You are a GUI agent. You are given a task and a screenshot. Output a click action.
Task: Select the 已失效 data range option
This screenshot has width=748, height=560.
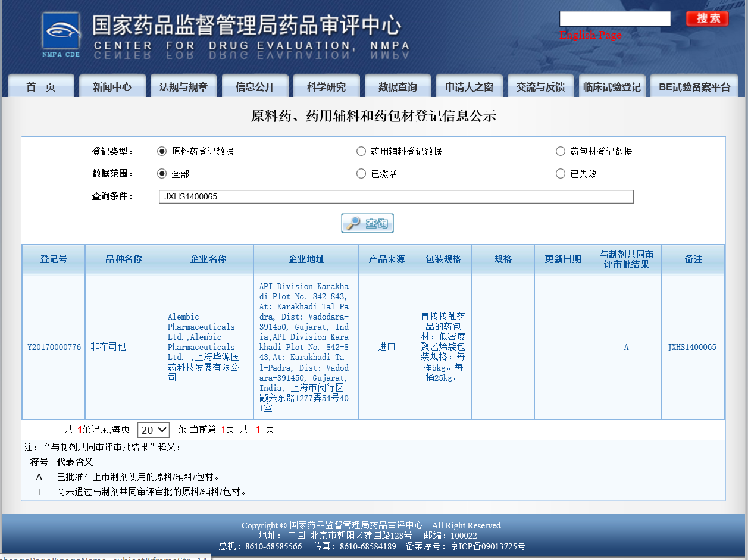(x=560, y=173)
